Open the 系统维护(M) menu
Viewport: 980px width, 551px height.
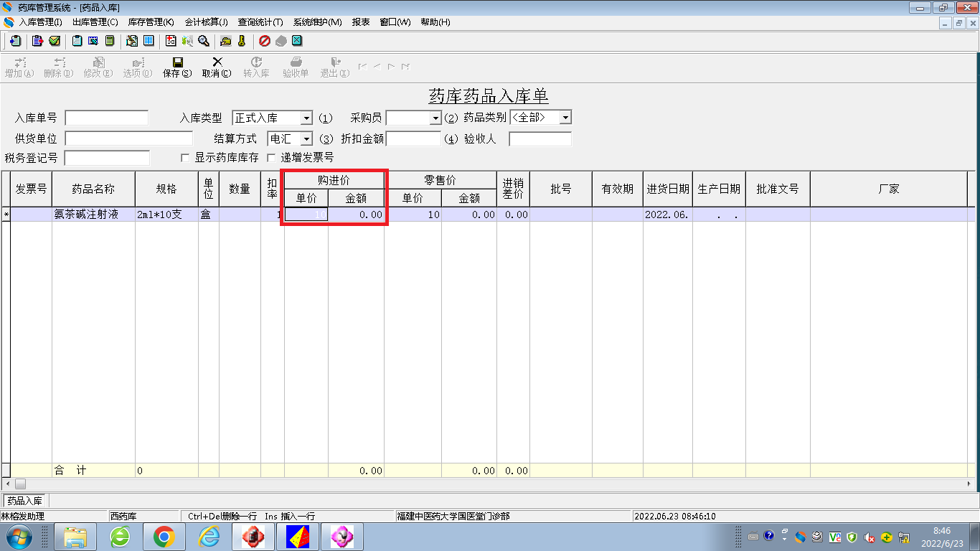(317, 22)
